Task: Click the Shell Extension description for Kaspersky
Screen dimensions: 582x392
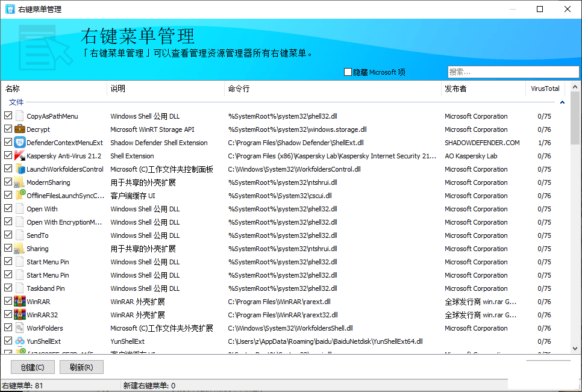Action: [132, 156]
